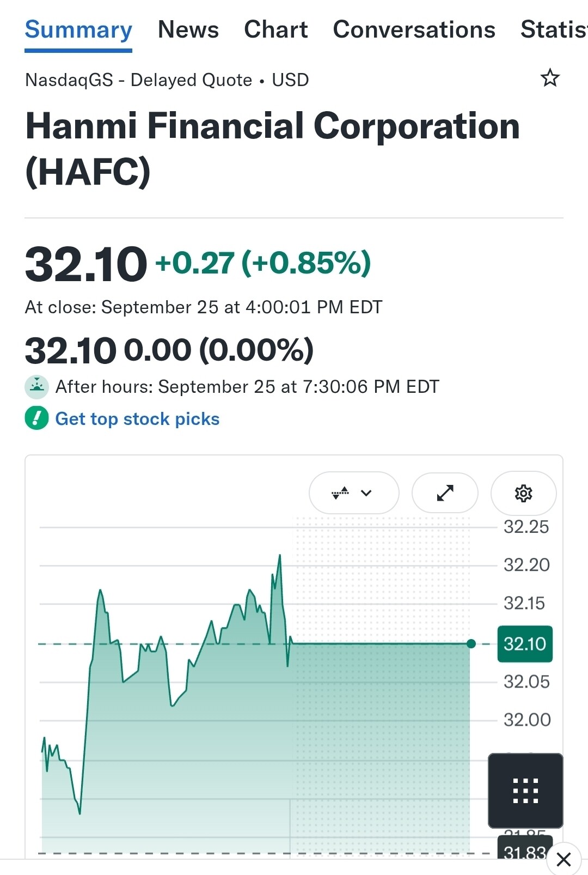Select the Summary tab
The image size is (588, 875).
(x=78, y=29)
